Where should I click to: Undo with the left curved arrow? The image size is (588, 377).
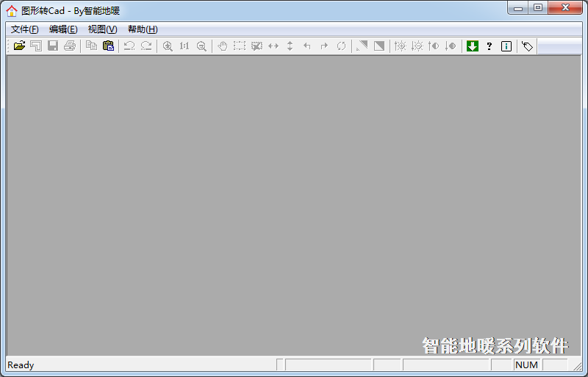129,46
